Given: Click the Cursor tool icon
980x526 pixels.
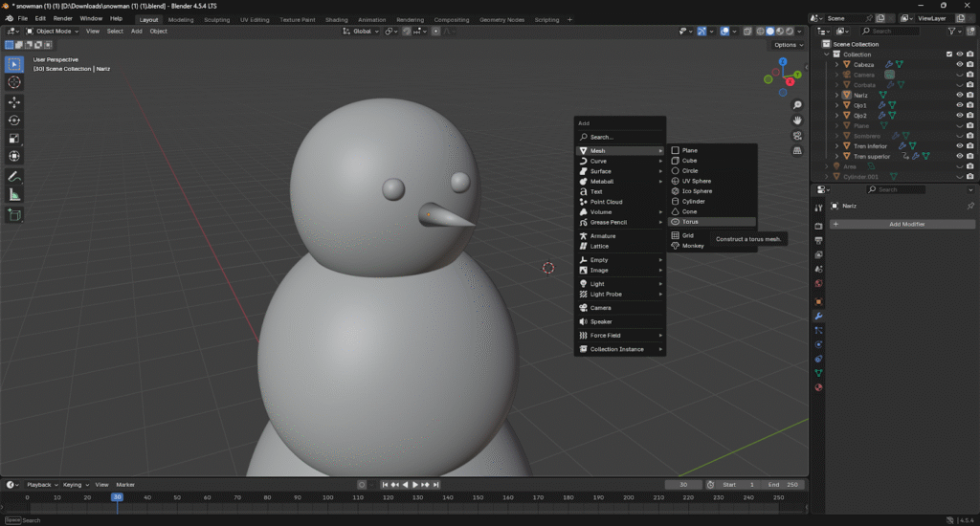Looking at the screenshot, I should click(x=14, y=82).
